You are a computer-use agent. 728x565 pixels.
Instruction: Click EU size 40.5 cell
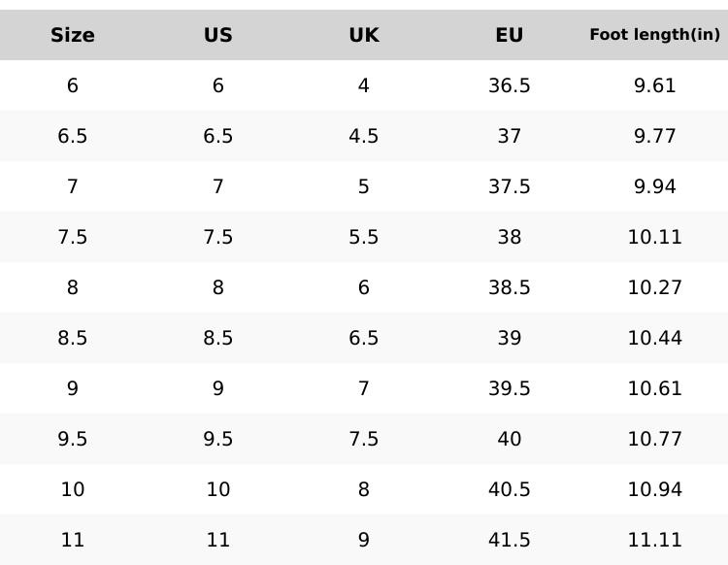[x=510, y=489]
